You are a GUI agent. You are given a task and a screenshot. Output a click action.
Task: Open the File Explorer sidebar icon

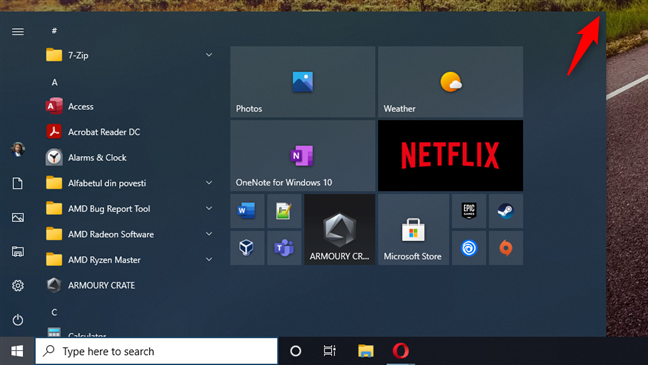(x=18, y=251)
